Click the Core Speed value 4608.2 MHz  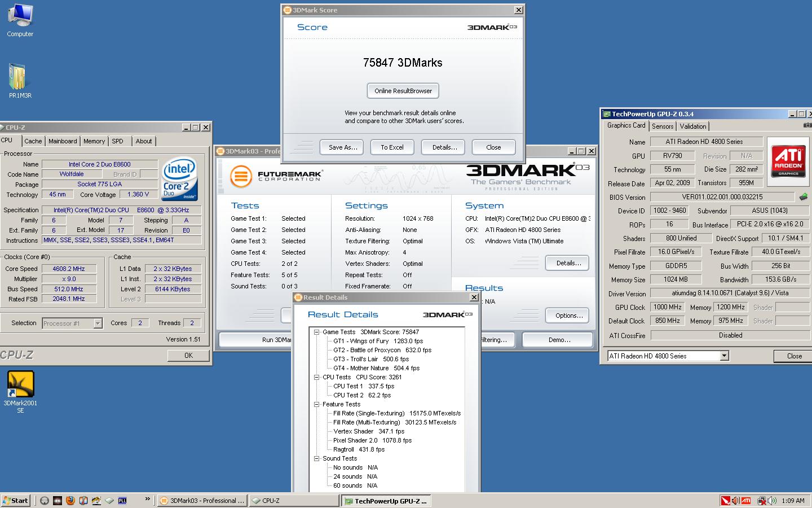point(68,269)
